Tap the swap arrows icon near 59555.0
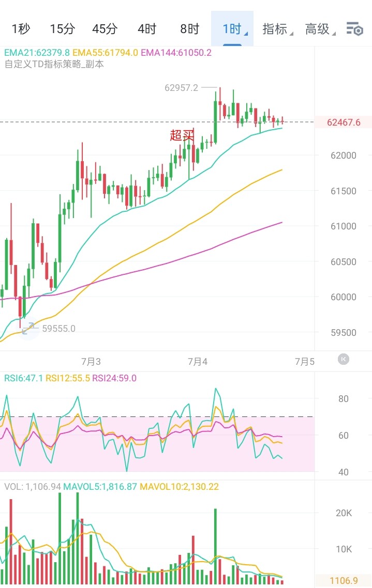Image resolution: width=372 pixels, height=588 pixels. tap(28, 328)
